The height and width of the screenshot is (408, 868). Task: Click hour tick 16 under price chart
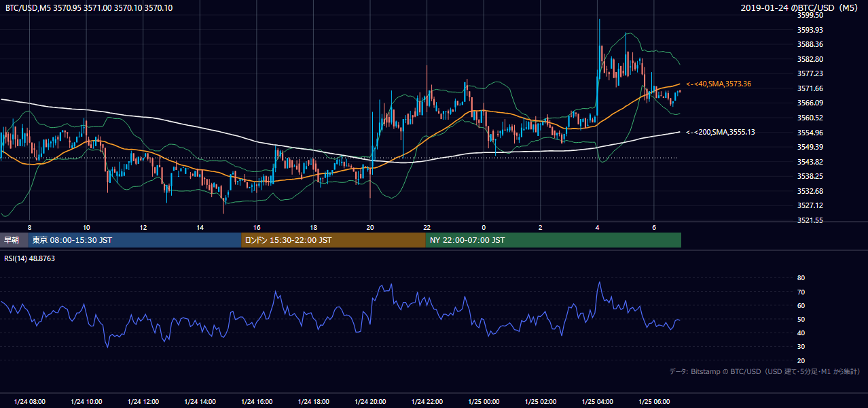coord(257,227)
